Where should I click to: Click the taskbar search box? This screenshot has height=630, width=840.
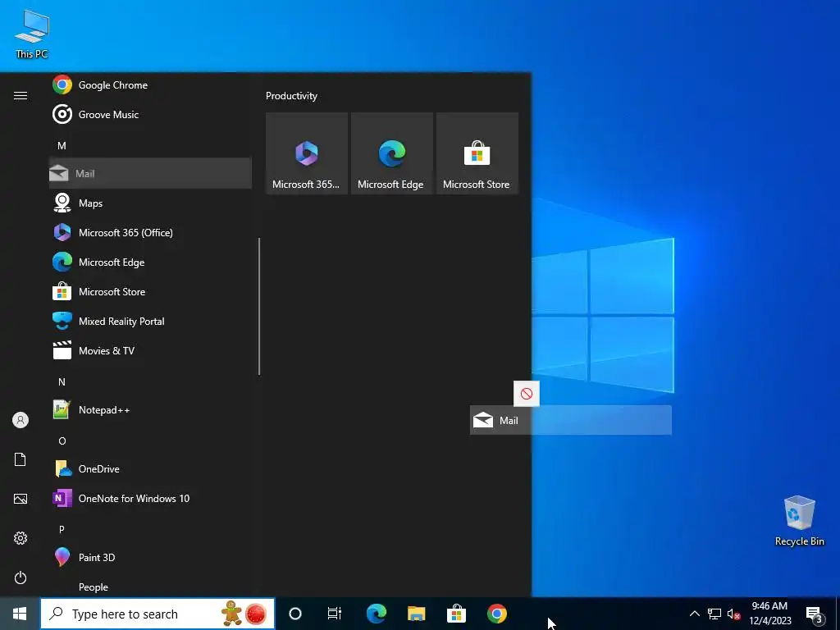[x=157, y=614]
